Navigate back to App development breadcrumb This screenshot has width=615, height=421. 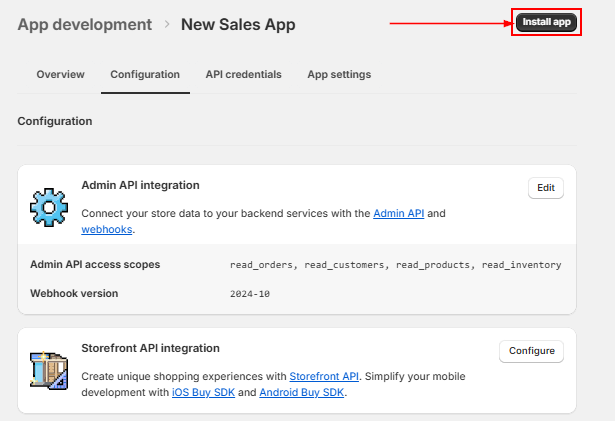pos(84,24)
